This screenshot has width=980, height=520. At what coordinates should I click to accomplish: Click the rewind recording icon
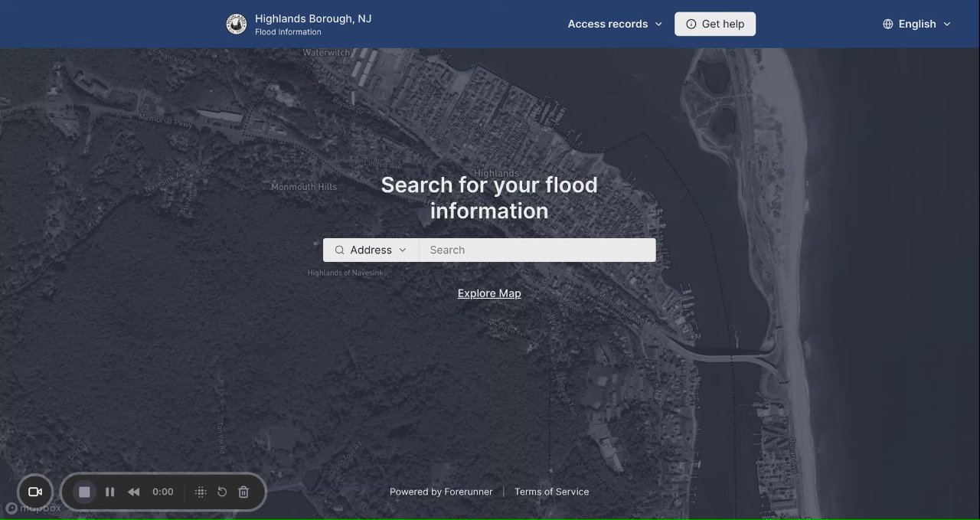click(x=134, y=492)
